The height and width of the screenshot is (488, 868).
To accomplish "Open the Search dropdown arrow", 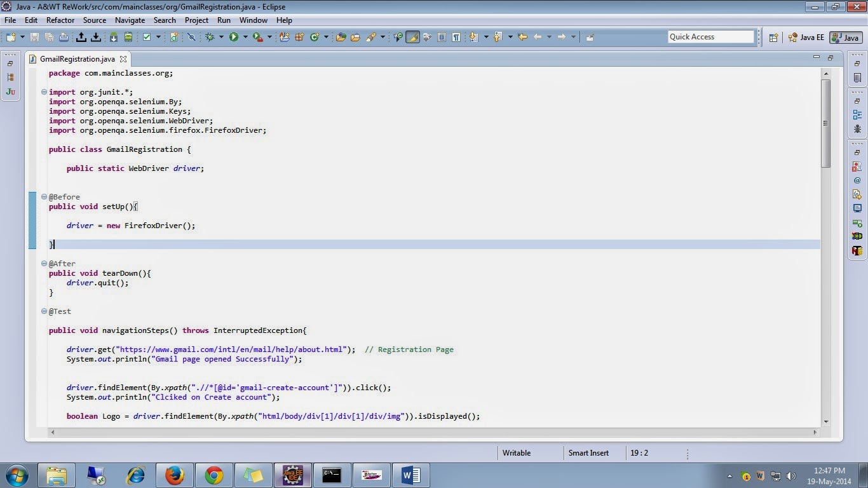I will [x=383, y=37].
